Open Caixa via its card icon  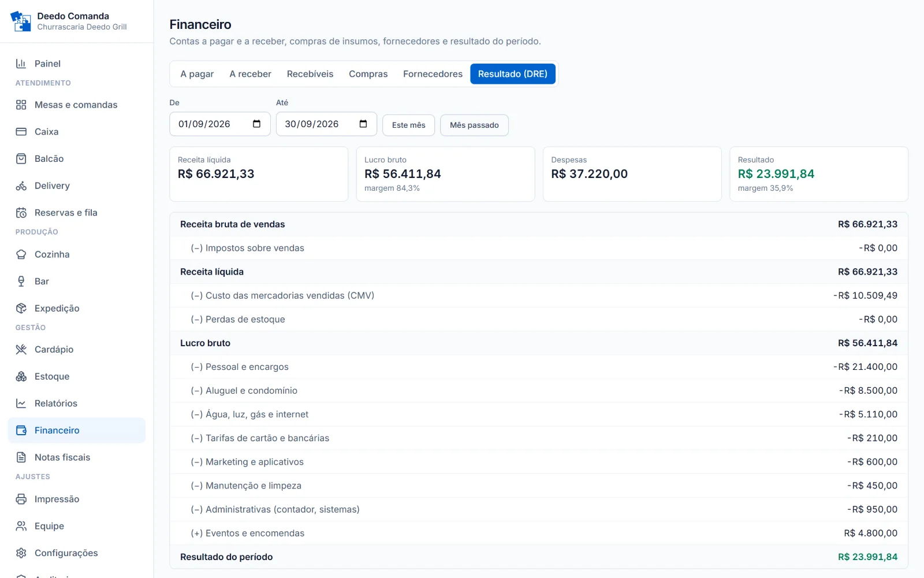21,132
